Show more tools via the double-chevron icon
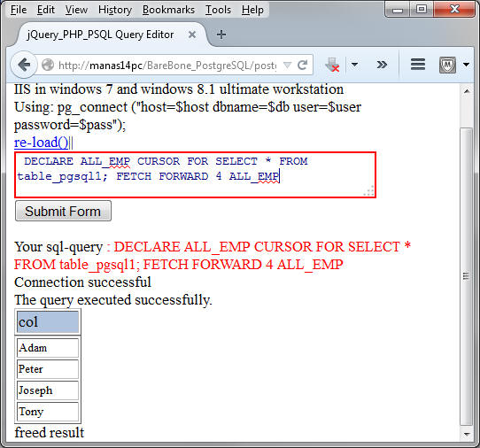Screen dimensions: 480x448 (382, 65)
